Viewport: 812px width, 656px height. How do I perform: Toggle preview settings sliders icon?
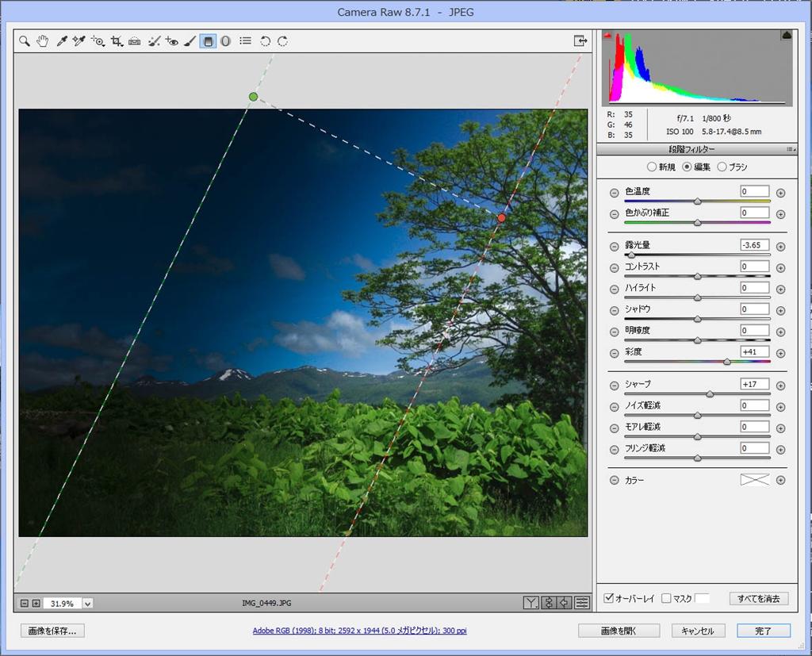point(582,603)
